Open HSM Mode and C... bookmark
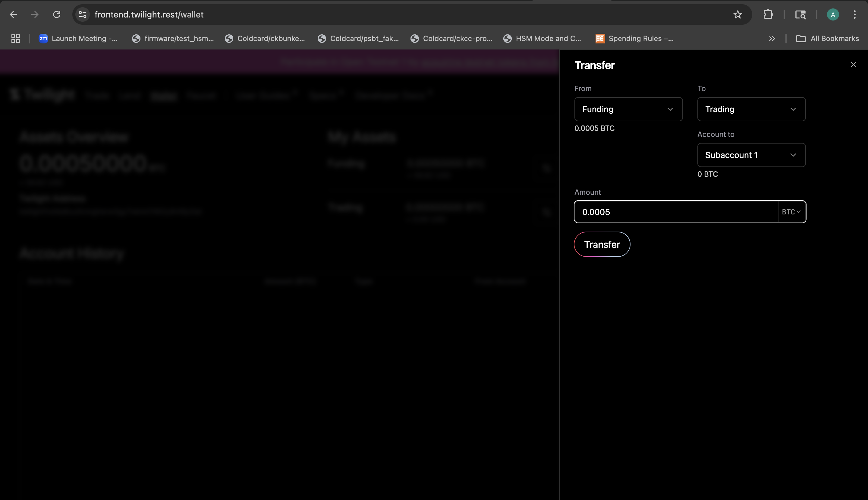This screenshot has height=500, width=868. [542, 39]
